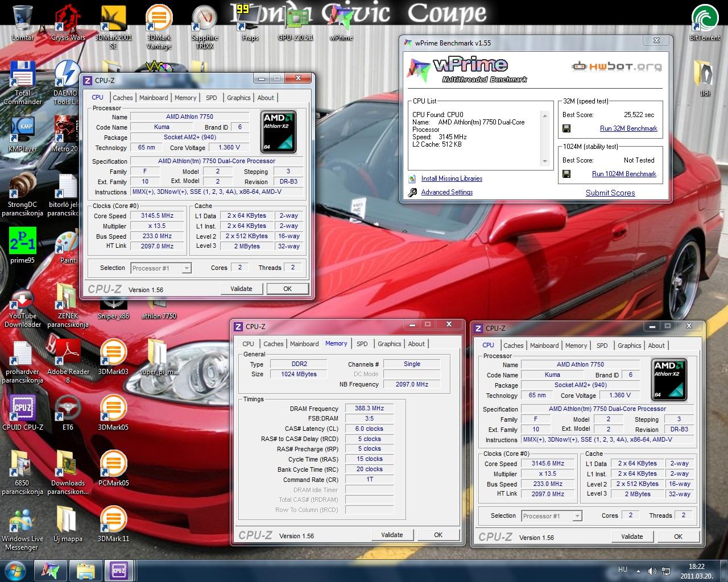
Task: Click the HU language indicator
Action: [623, 569]
